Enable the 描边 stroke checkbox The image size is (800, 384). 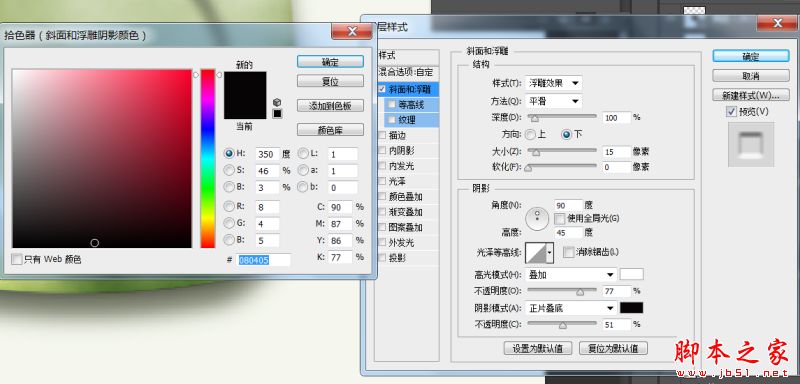pyautogui.click(x=382, y=136)
